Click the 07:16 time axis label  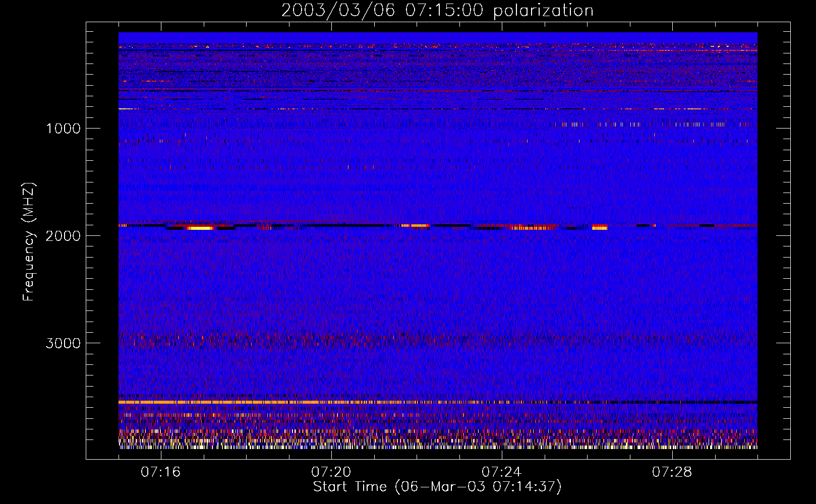click(160, 472)
